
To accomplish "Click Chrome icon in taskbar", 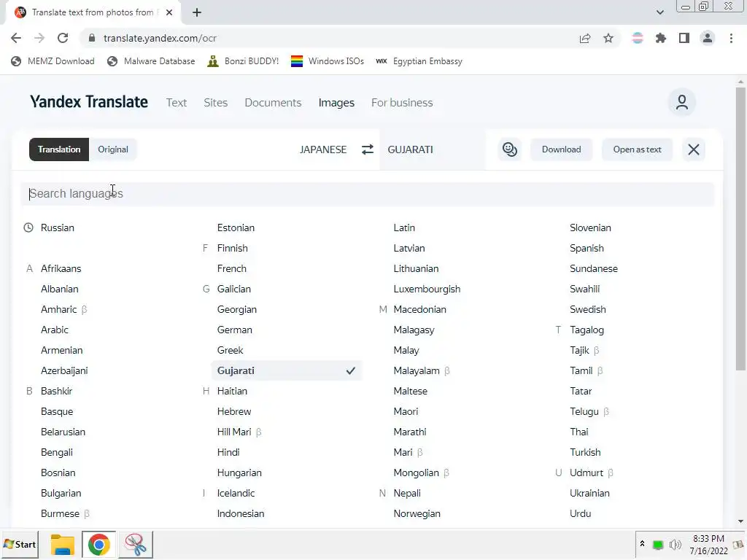I will (x=98, y=544).
